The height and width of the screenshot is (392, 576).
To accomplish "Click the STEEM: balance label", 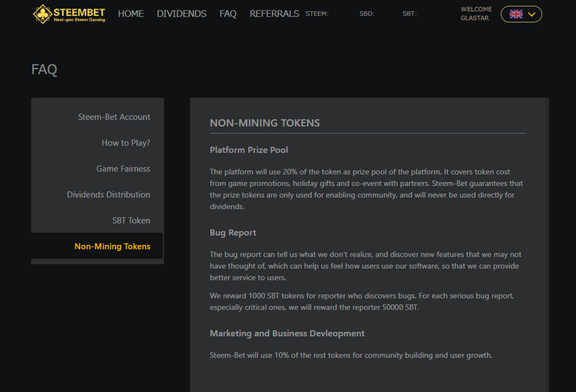I will pos(317,14).
